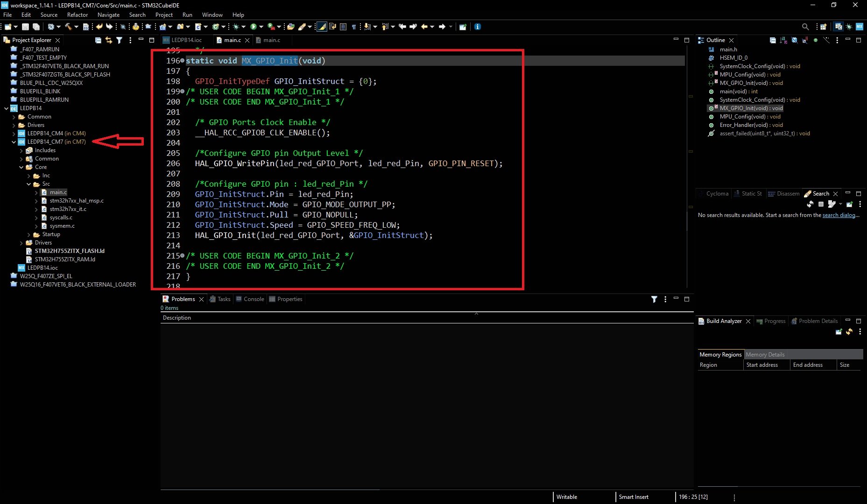Click the search dialog link

(x=839, y=215)
